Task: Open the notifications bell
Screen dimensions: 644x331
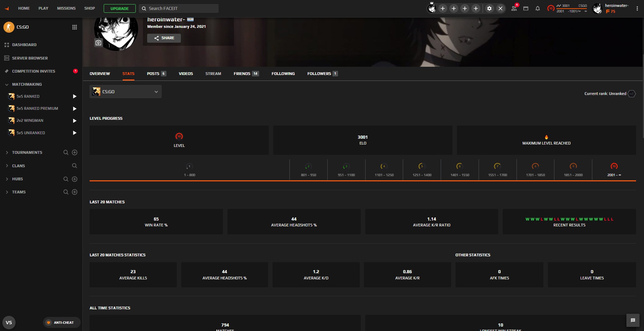Action: point(538,9)
